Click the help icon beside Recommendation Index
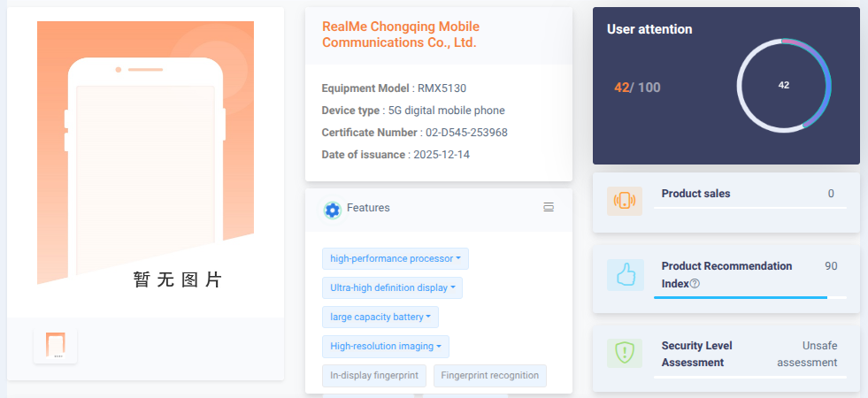Image resolution: width=868 pixels, height=398 pixels. (695, 284)
